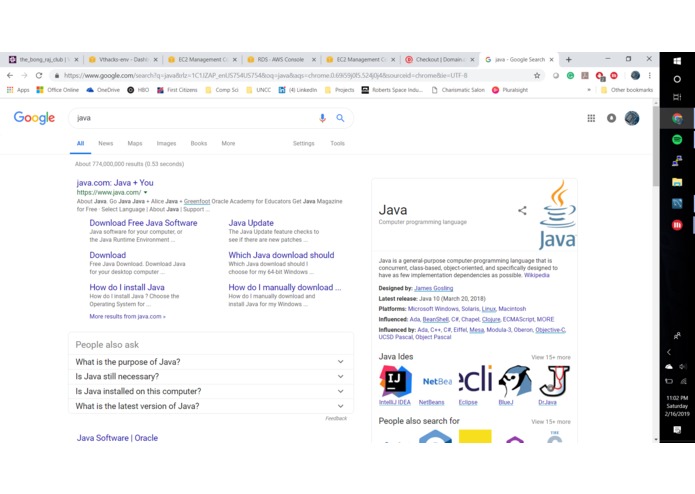This screenshot has height=494, width=695.
Task: Open the UNCC bookmarks folder
Action: 258,90
